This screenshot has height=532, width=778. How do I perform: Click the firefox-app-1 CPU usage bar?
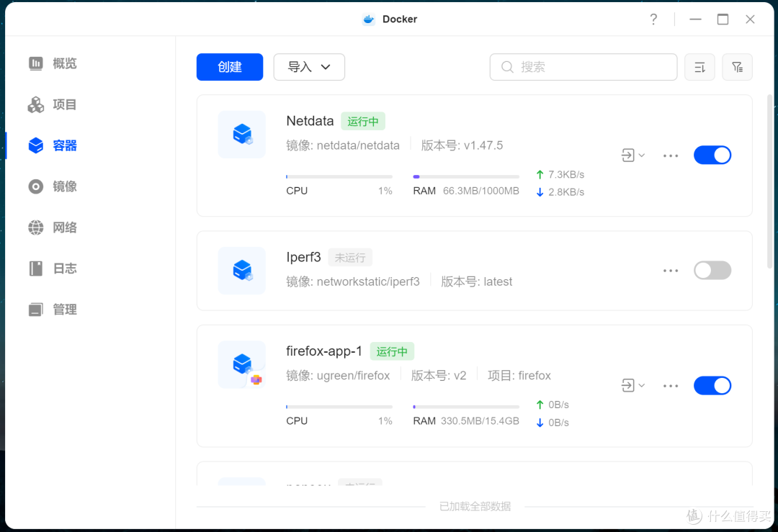click(x=339, y=407)
